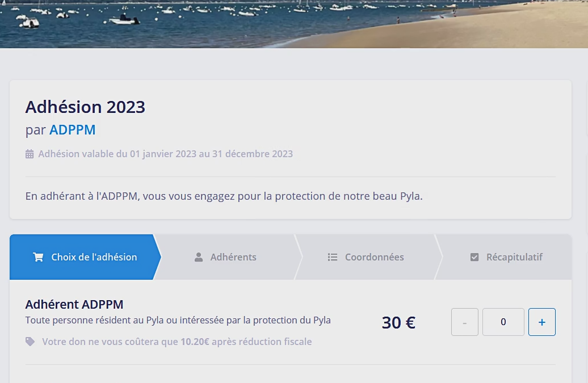
Task: Select the Choix de l'adhésion step
Action: pyautogui.click(x=85, y=257)
